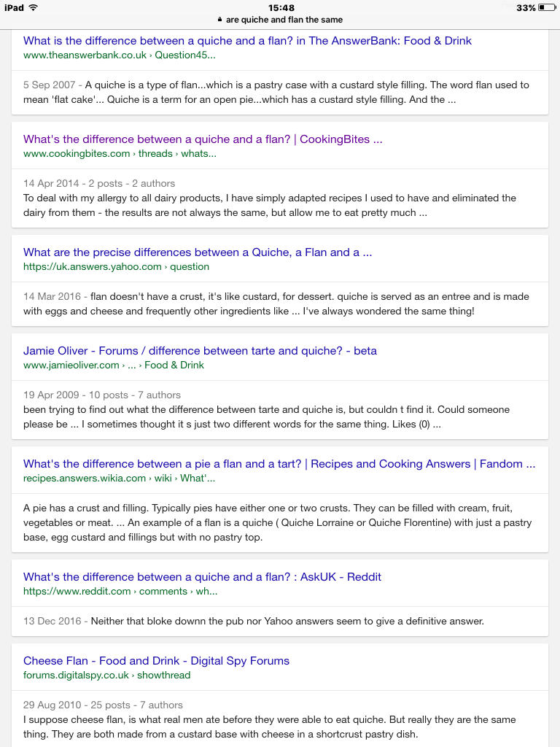Open the visited CookingBites result title
The height and width of the screenshot is (747, 560).
203,139
